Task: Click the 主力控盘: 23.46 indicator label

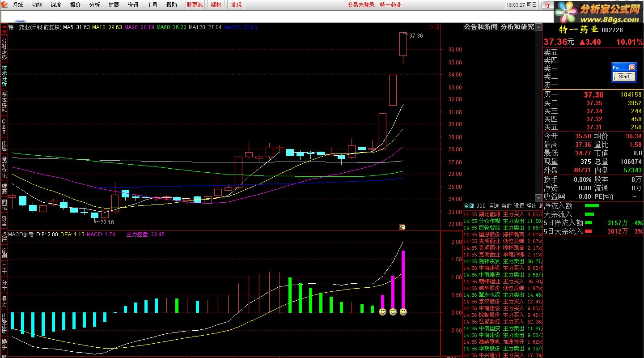Action: pyautogui.click(x=145, y=234)
